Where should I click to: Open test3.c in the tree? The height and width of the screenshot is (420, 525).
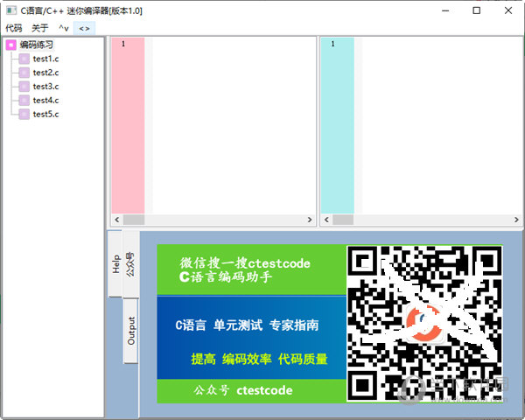45,87
